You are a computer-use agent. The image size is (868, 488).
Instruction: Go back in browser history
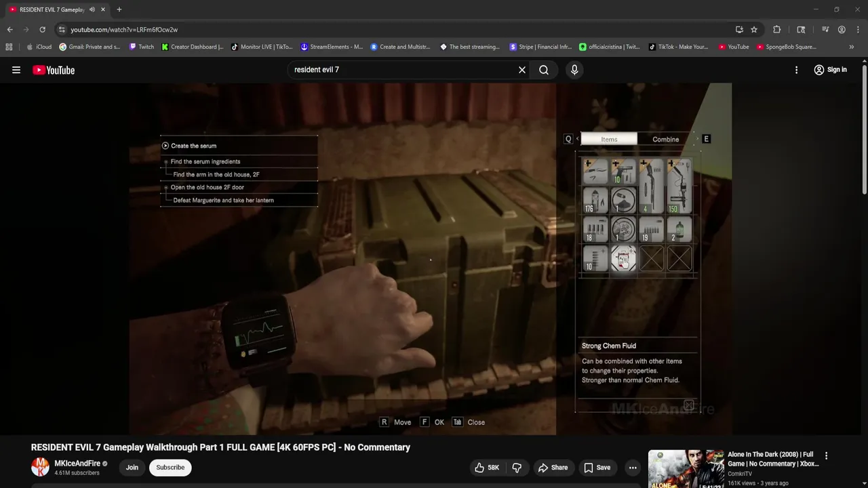tap(9, 30)
